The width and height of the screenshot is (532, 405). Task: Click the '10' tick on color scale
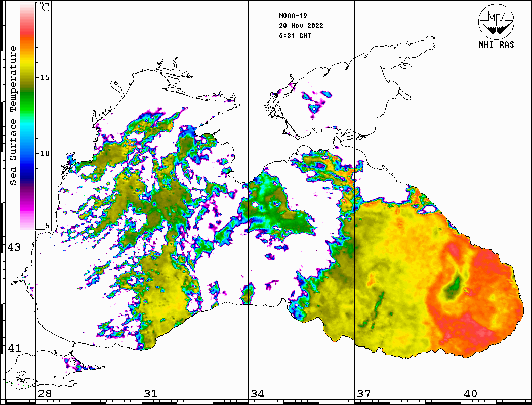point(45,153)
